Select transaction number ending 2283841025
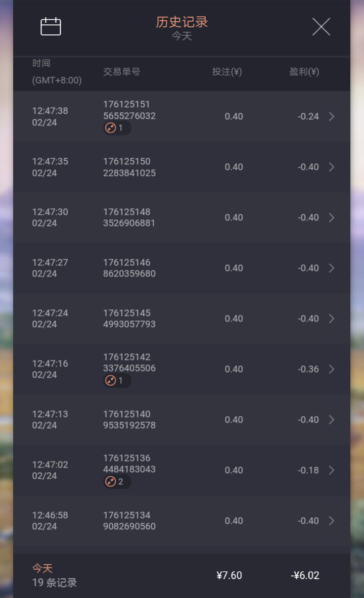364x598 pixels. coord(129,167)
